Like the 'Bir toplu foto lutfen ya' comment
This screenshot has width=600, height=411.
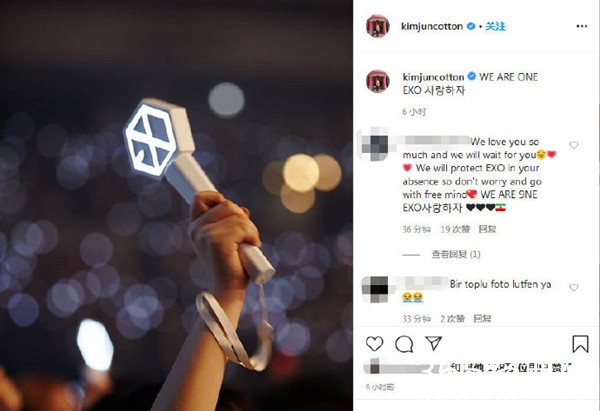pos(573,287)
